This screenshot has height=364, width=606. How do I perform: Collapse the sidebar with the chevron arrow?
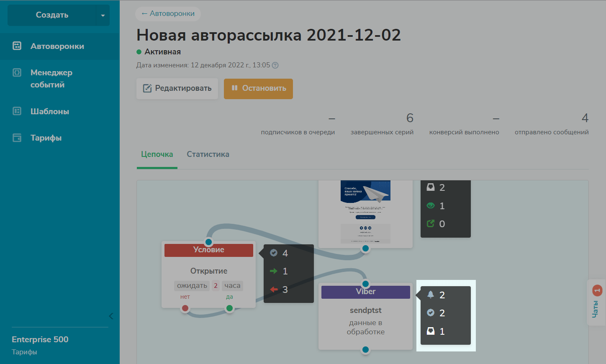point(111,316)
